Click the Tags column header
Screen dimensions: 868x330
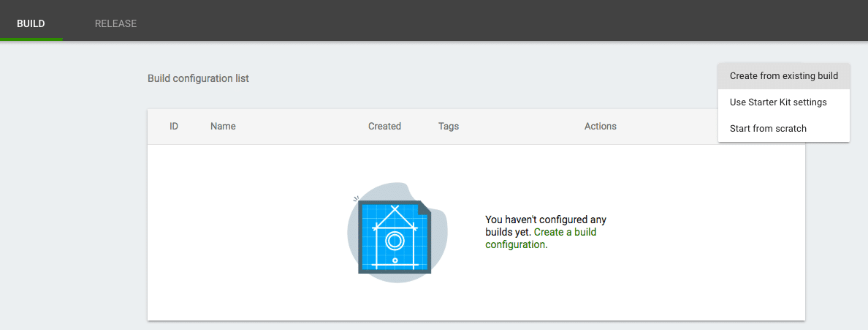pos(449,127)
